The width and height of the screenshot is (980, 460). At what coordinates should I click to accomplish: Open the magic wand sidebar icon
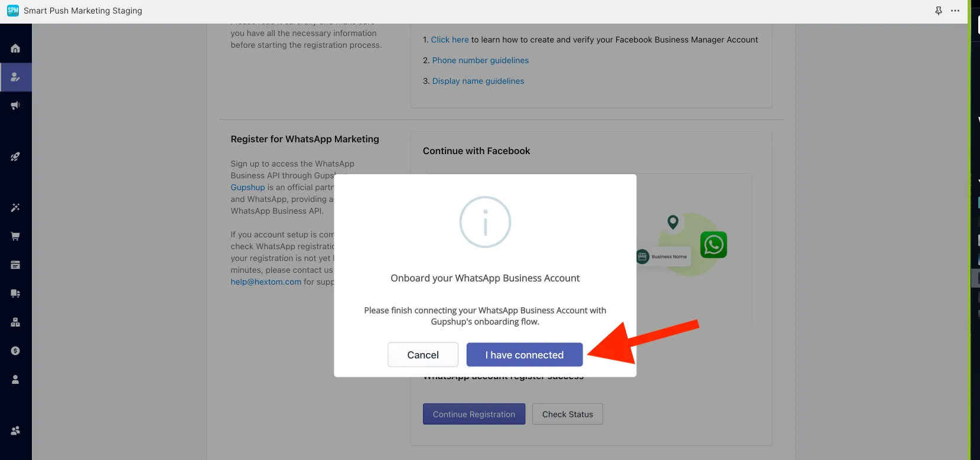[15, 207]
